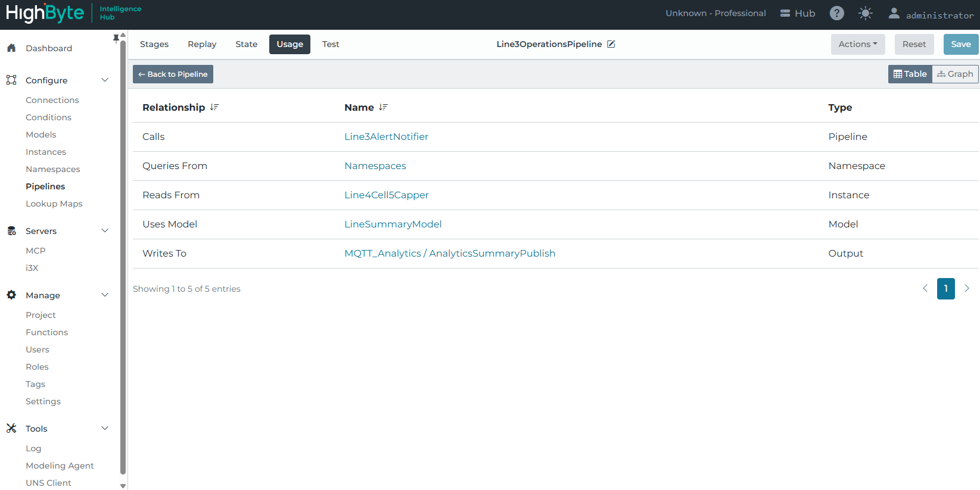Click the Tools section icon
This screenshot has height=490, width=980.
[11, 429]
